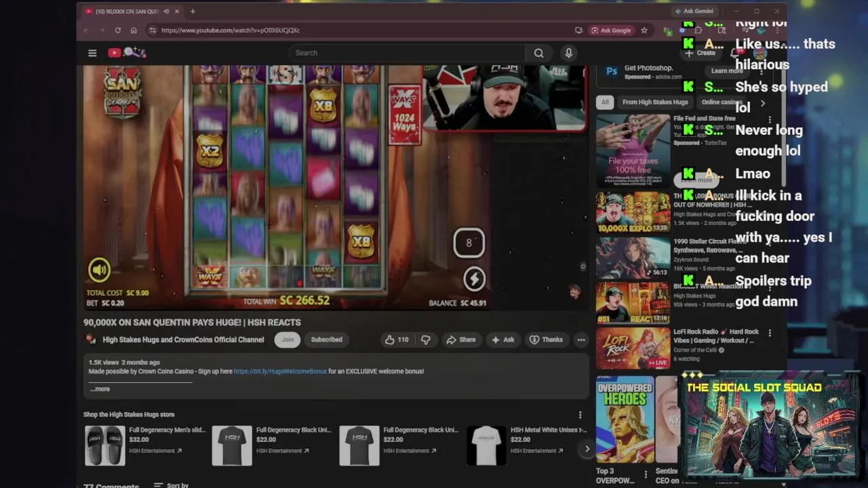Open High Stakes Hugs and CrownCoins channel name

point(183,340)
